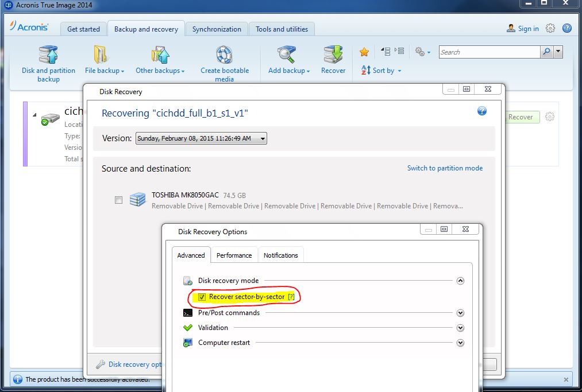Click the backup disk icon with checkmark
582x392 pixels.
point(50,119)
